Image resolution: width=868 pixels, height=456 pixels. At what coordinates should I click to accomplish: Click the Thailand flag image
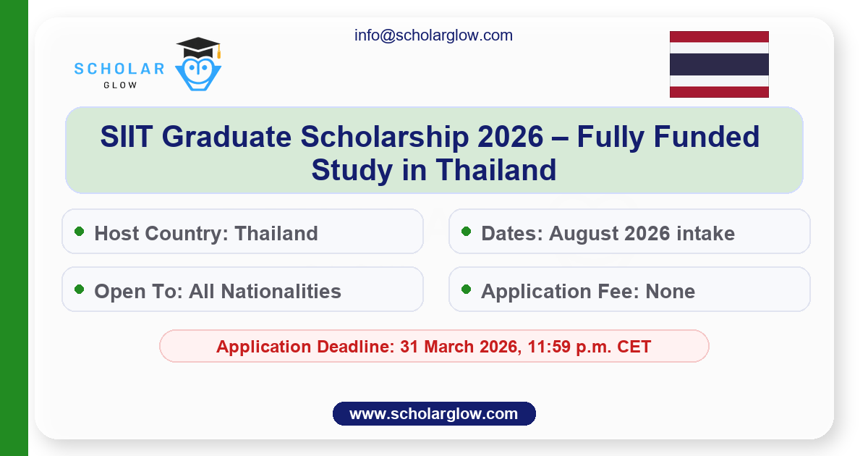(x=718, y=64)
